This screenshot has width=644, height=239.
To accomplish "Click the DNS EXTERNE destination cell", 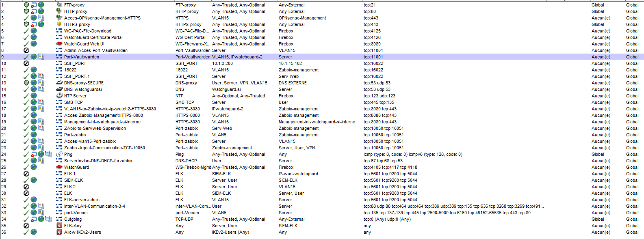I will (x=293, y=83).
